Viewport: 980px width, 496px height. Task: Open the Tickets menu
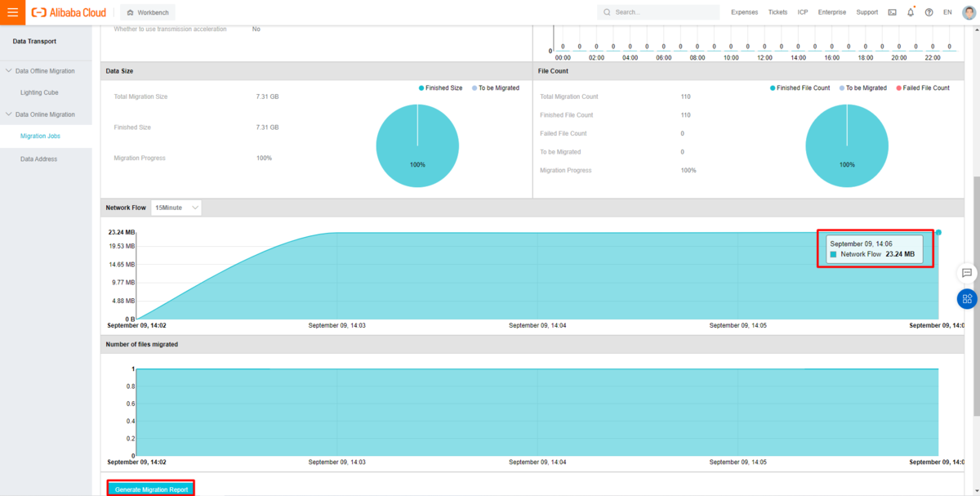coord(777,12)
